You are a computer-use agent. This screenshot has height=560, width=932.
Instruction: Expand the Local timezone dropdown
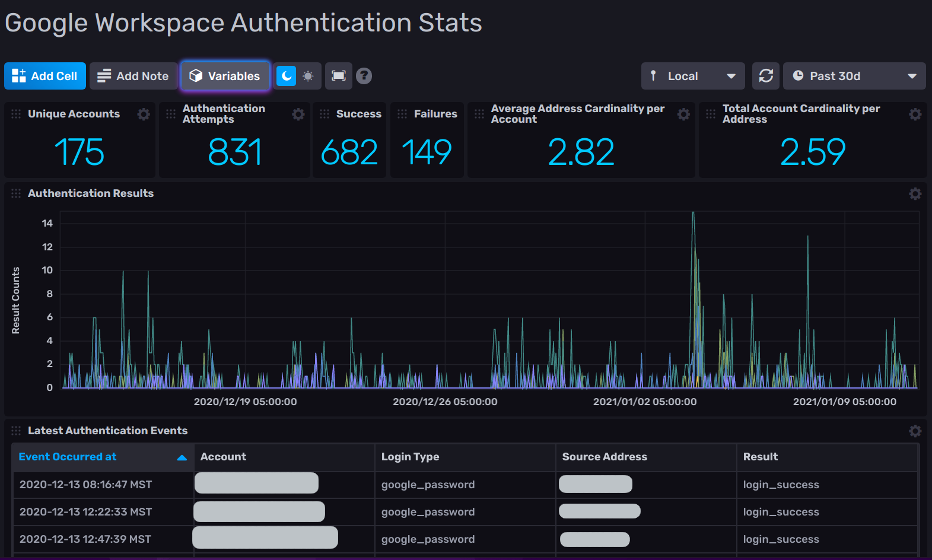point(693,76)
